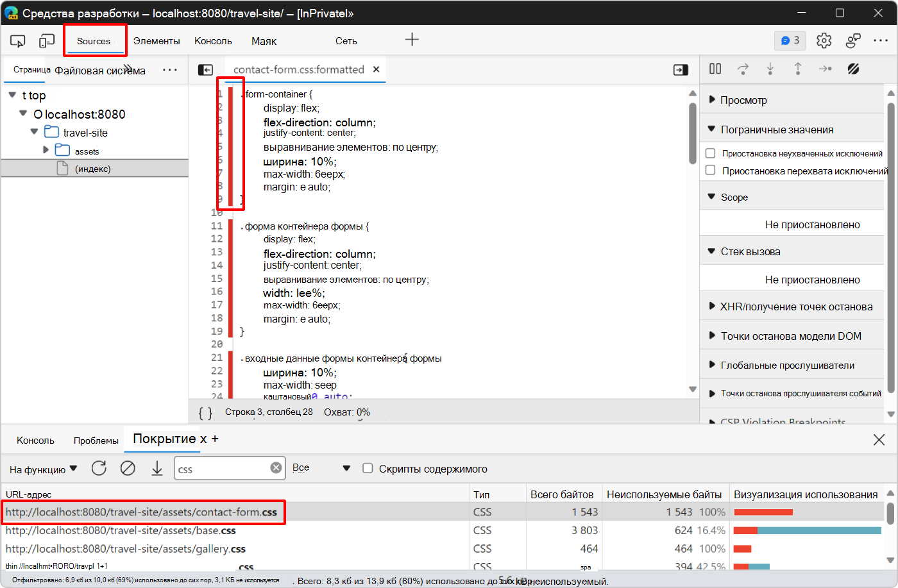This screenshot has height=588, width=898.
Task: Expand the assets folder arrow
Action: [x=46, y=150]
